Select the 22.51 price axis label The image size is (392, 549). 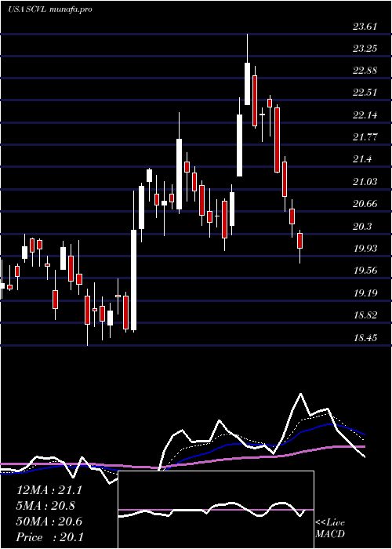365,93
